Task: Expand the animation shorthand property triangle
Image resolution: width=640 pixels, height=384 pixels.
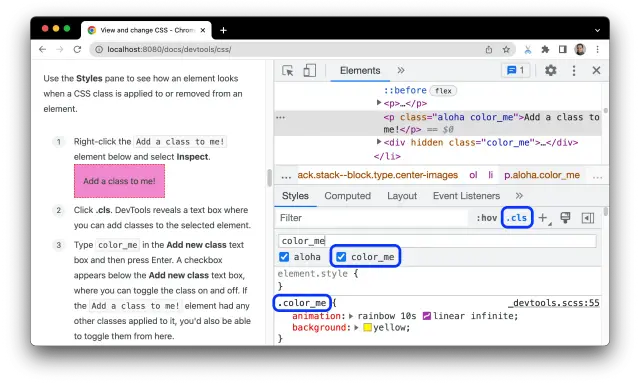Action: tap(351, 316)
